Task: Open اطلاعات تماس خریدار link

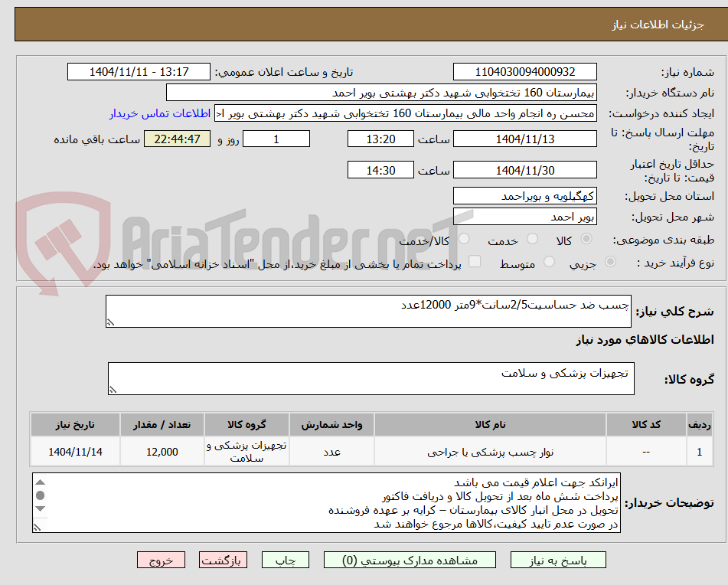Action: coord(160,114)
